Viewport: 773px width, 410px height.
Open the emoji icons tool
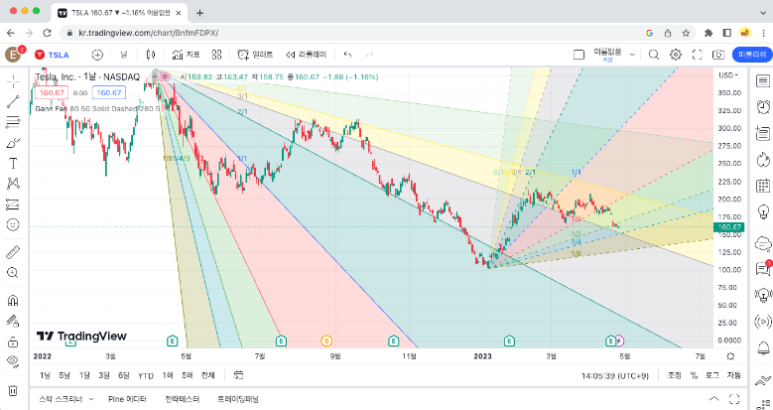13,225
